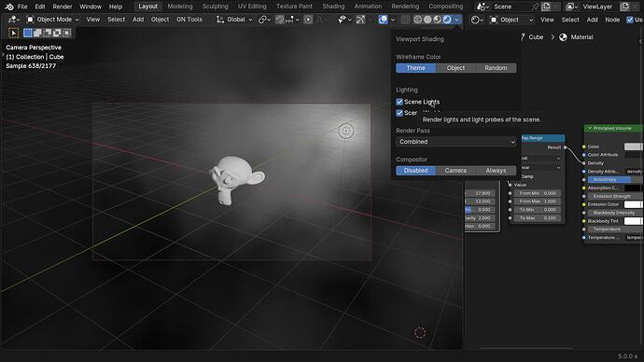Switch to Rendered shading mode

pyautogui.click(x=447, y=20)
